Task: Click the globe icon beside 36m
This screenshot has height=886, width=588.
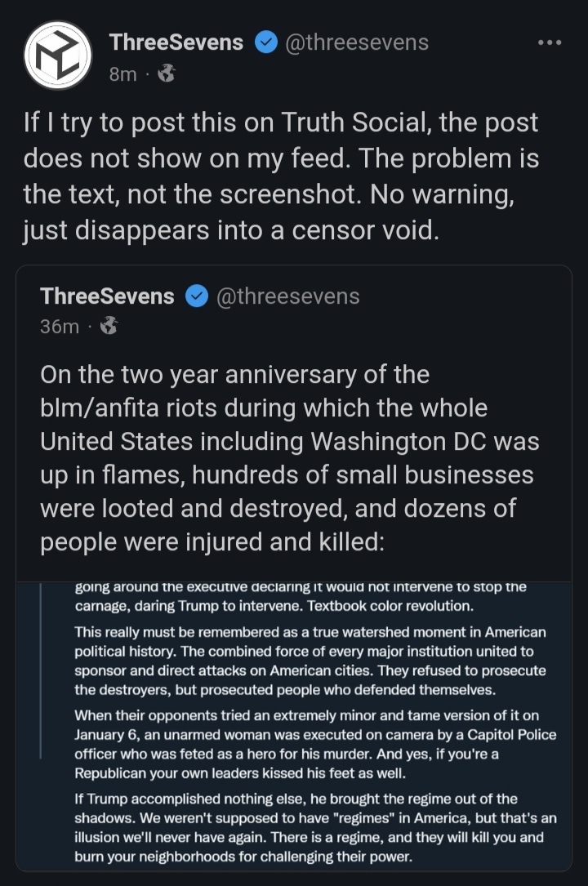Action: pos(109,326)
